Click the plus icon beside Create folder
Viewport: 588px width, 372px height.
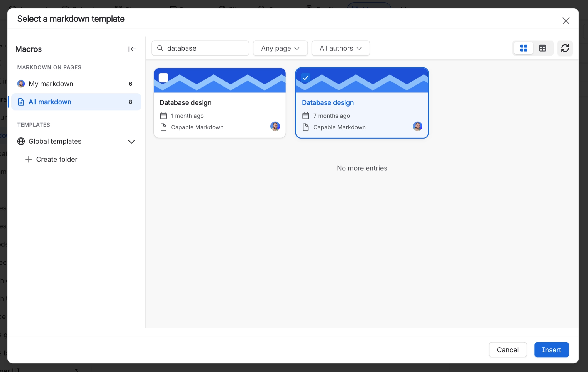pos(29,159)
